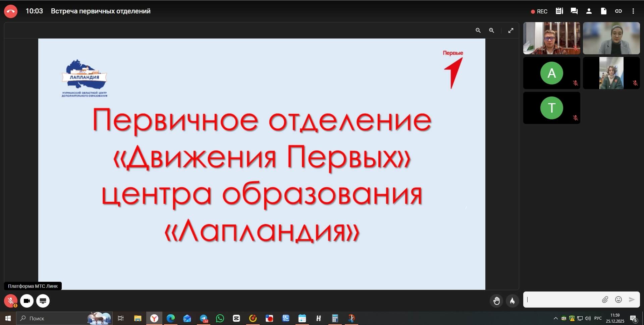This screenshot has width=644, height=325.
Task: Leave the meeting with the red hang-up button
Action: pyautogui.click(x=11, y=11)
